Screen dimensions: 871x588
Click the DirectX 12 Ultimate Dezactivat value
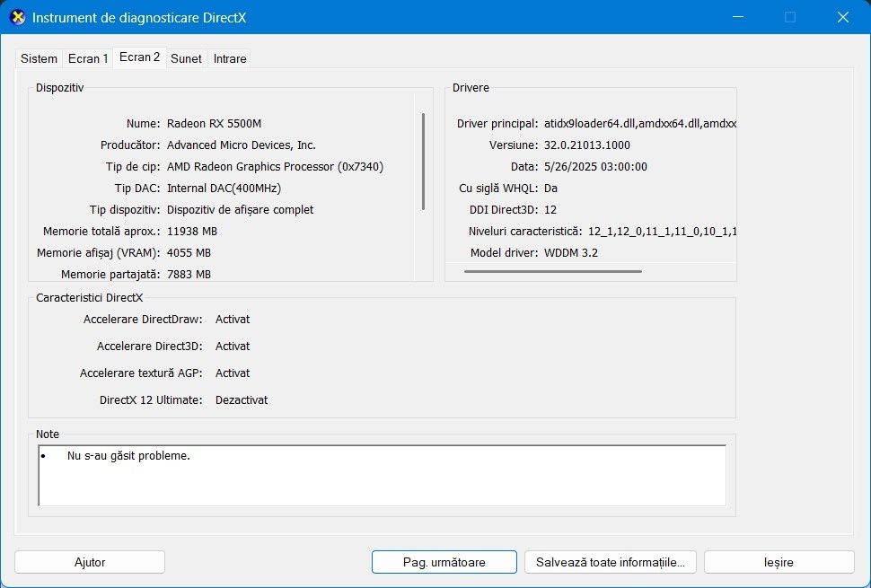pos(242,399)
